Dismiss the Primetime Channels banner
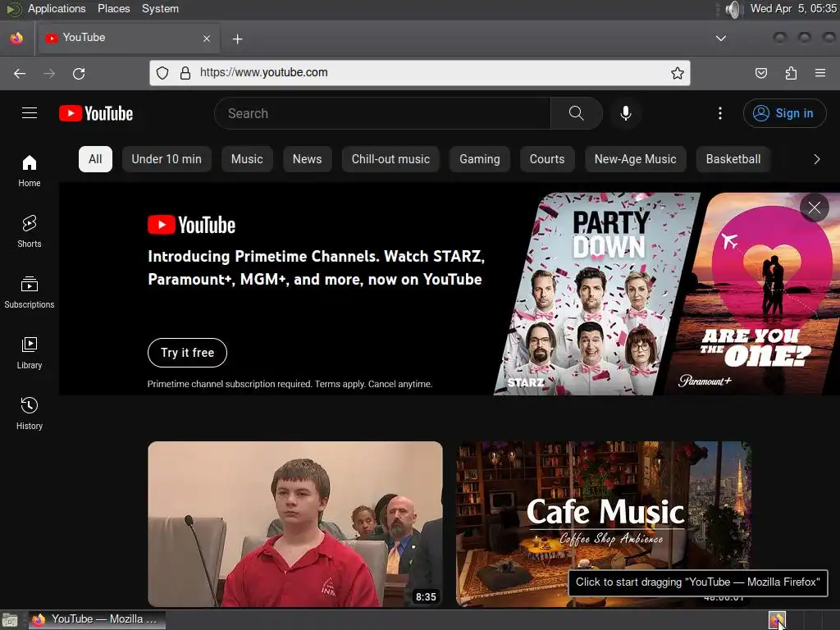The height and width of the screenshot is (630, 840). [x=815, y=208]
